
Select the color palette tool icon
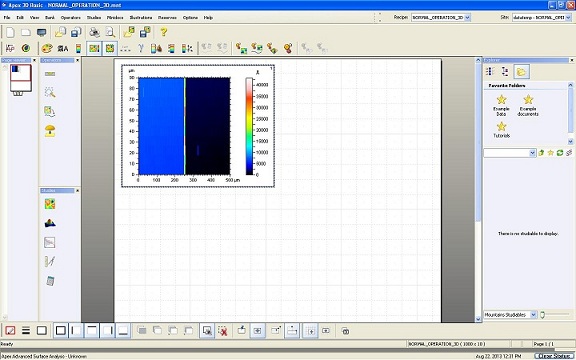(47, 48)
